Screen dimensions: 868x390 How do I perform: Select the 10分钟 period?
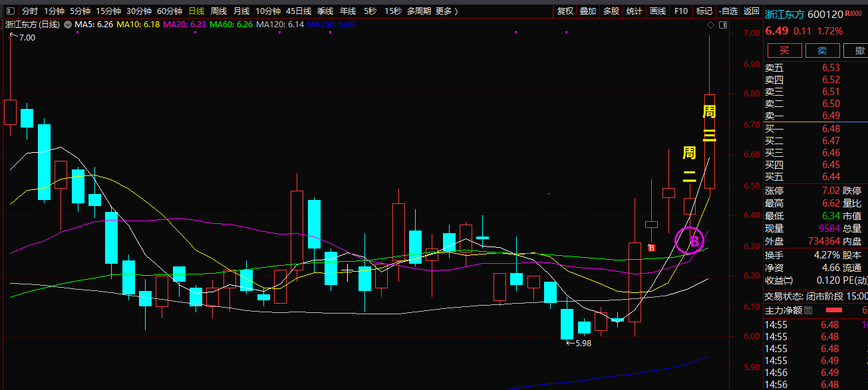[268, 11]
